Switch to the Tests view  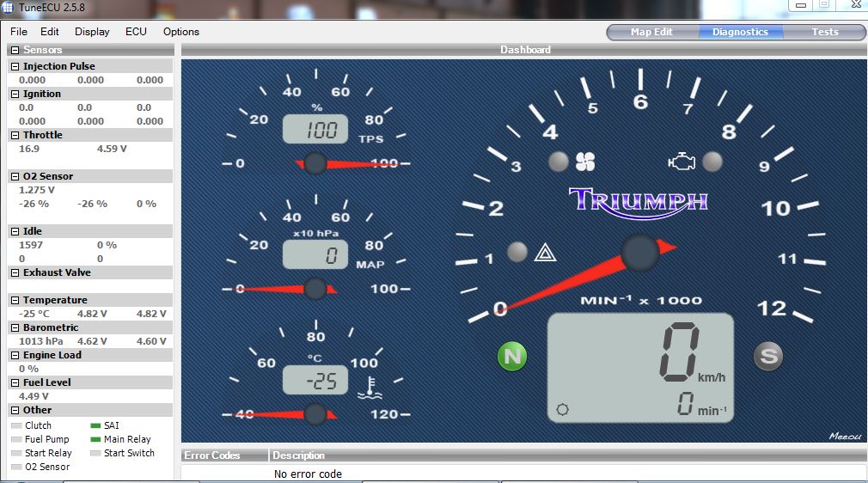pyautogui.click(x=824, y=32)
